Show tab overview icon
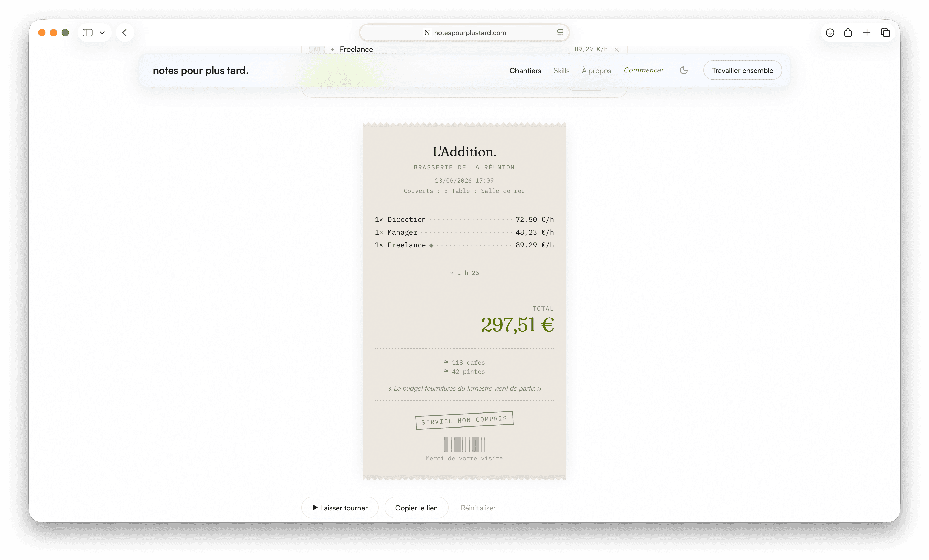929x560 pixels. tap(885, 33)
